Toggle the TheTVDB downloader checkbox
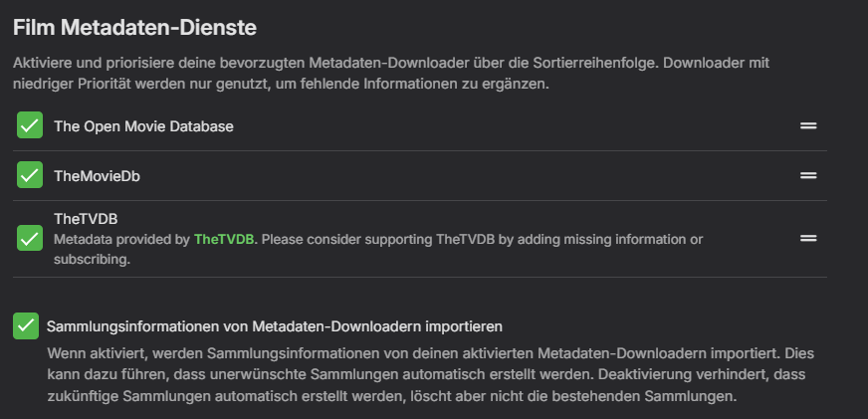Viewport: 868px width, 419px height. (x=30, y=239)
